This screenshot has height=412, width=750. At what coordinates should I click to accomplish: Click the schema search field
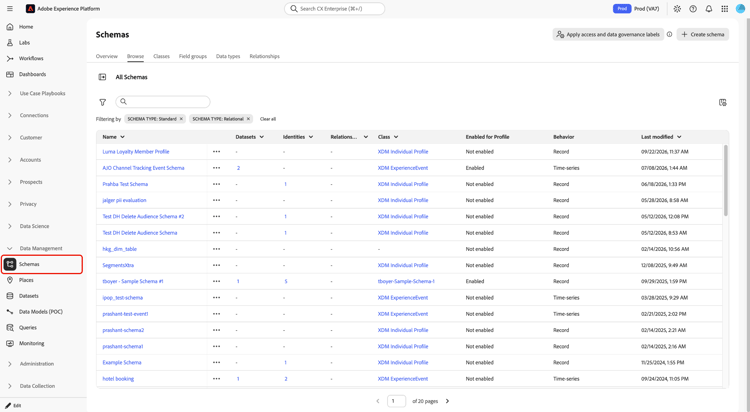tap(163, 101)
